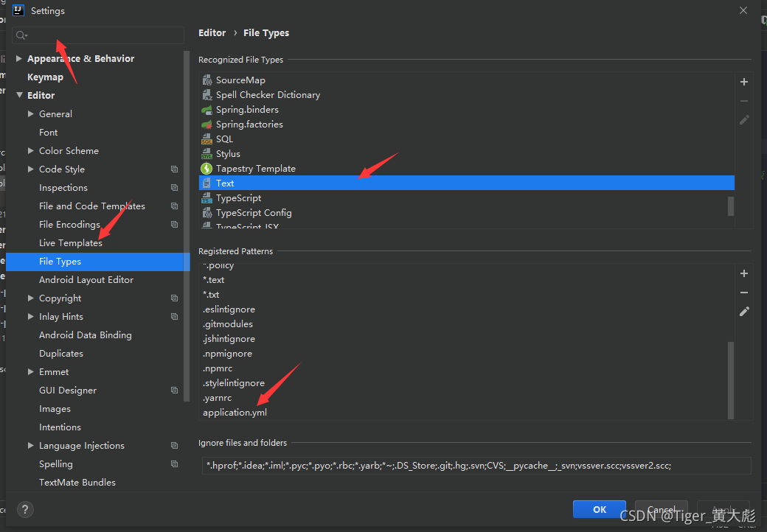The height and width of the screenshot is (532, 767).
Task: Click the Ignore files and folders field
Action: (476, 466)
